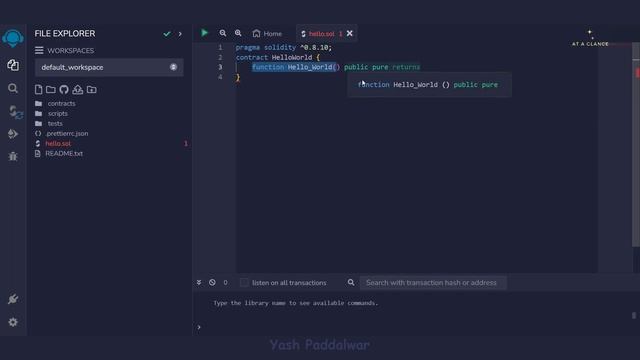
Task: Close the hello.sol tab
Action: 350,33
